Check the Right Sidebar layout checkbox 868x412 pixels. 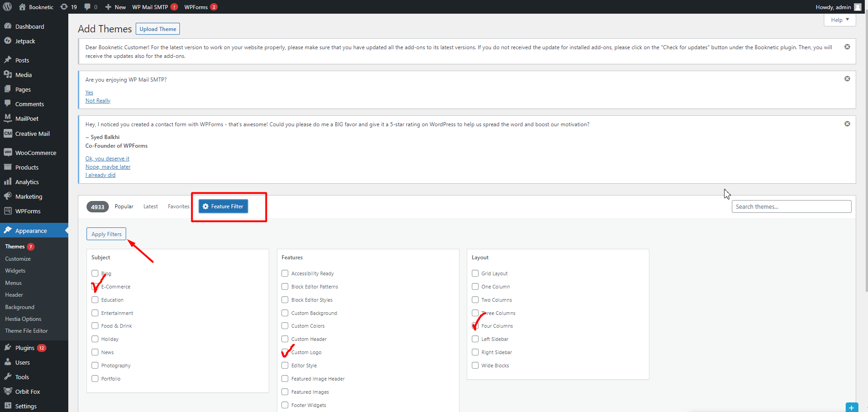tap(475, 352)
